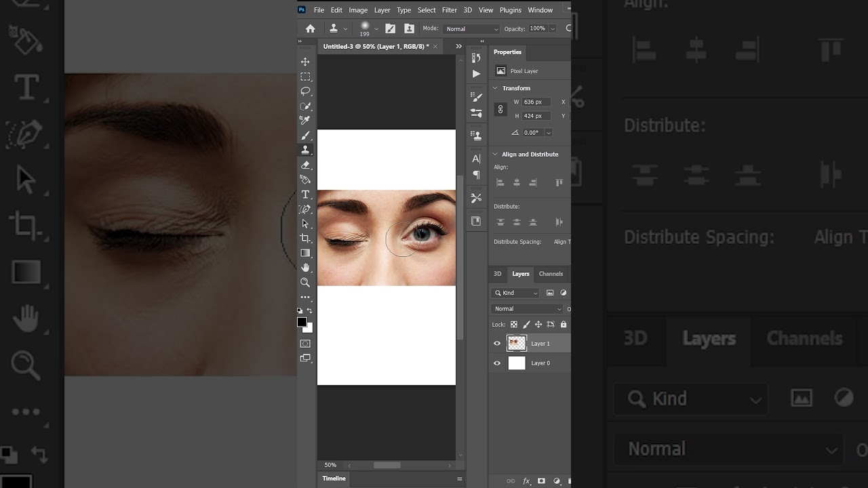The height and width of the screenshot is (488, 868).
Task: Open the Paragraph panel dock icon
Action: (476, 175)
